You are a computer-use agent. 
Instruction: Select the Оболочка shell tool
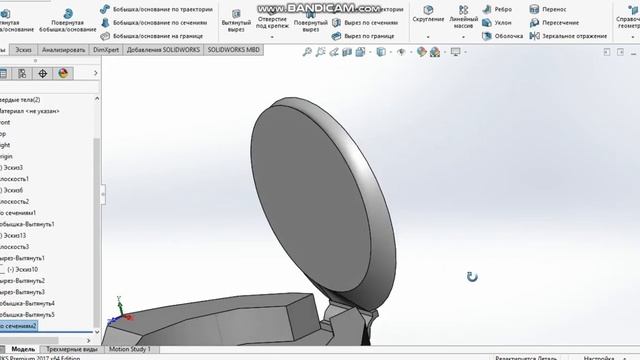click(502, 36)
